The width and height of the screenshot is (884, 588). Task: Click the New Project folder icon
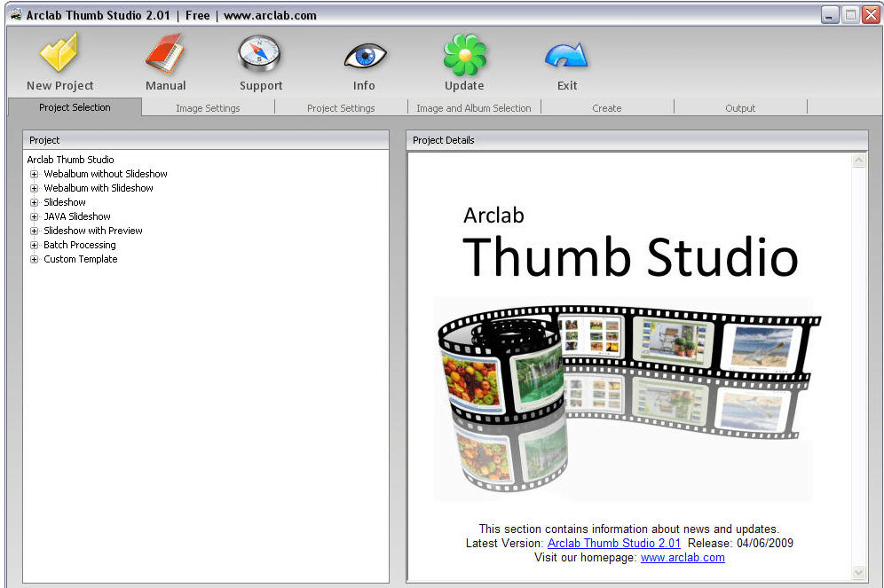59,52
